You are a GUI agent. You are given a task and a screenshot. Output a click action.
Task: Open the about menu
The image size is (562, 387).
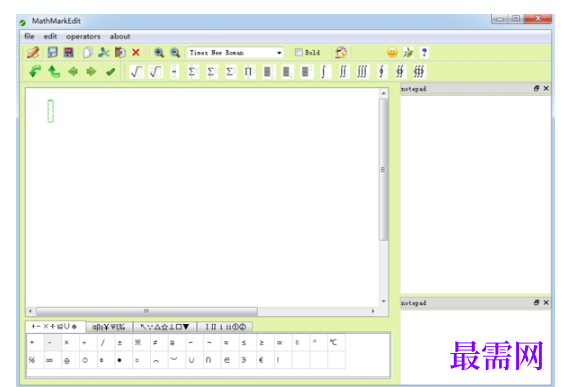tap(120, 36)
